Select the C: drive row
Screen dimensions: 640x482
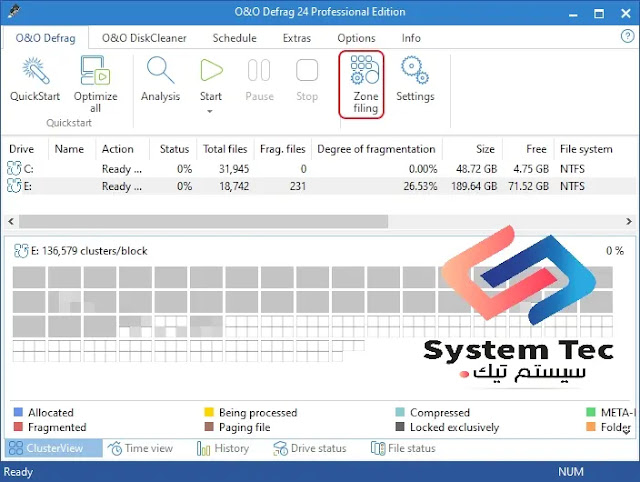pos(320,169)
